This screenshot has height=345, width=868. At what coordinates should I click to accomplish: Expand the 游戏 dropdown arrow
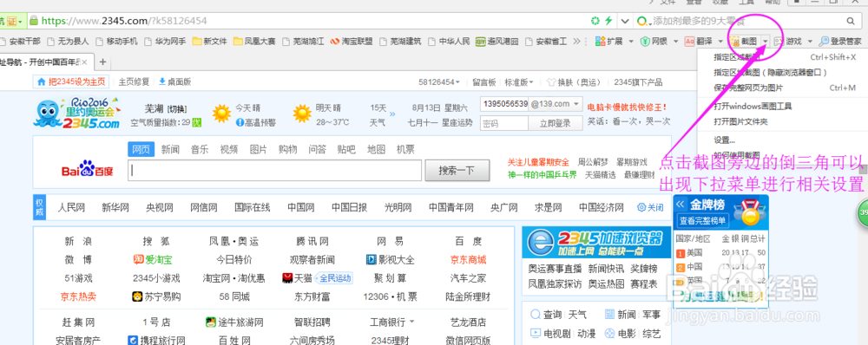pos(810,42)
